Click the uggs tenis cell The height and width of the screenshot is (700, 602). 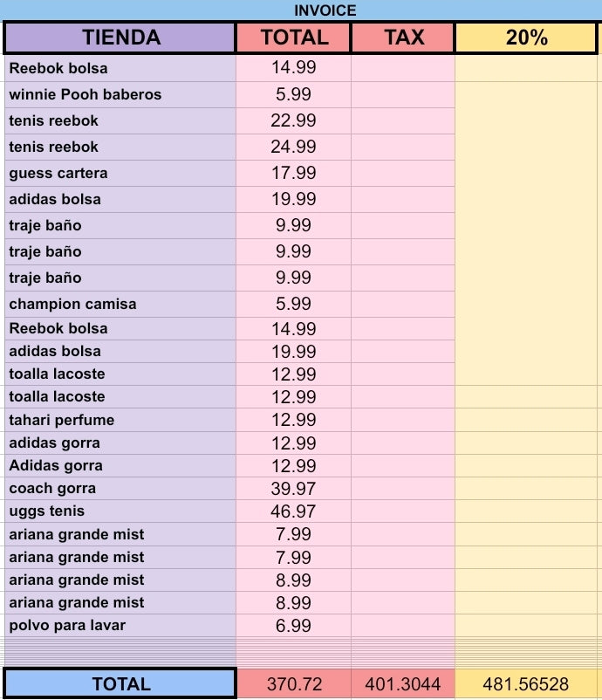pos(120,511)
